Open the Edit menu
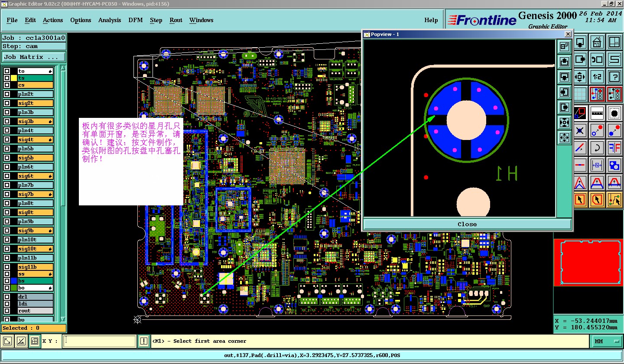Image resolution: width=624 pixels, height=364 pixels. coord(30,20)
